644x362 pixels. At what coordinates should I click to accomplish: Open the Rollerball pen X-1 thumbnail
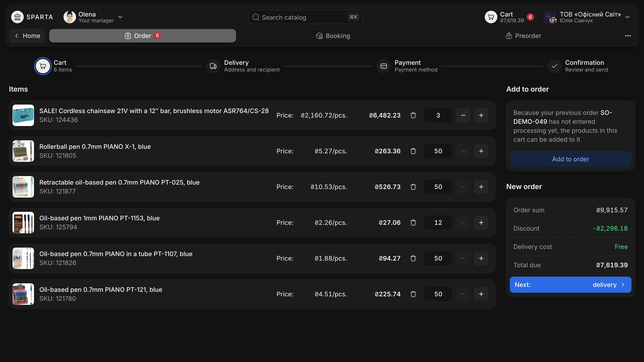pos(23,151)
